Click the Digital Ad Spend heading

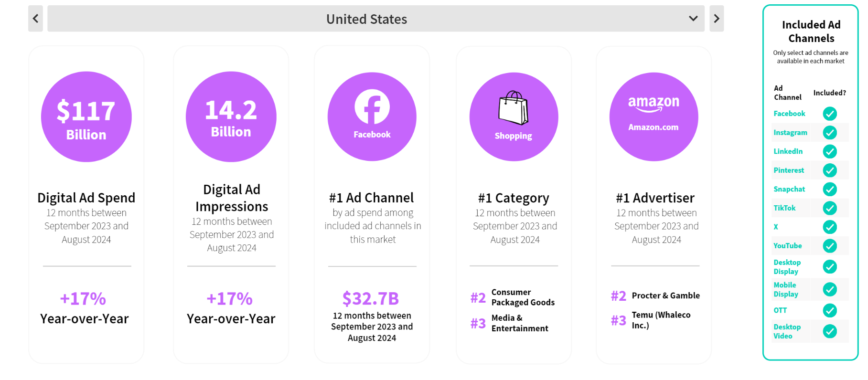86,198
